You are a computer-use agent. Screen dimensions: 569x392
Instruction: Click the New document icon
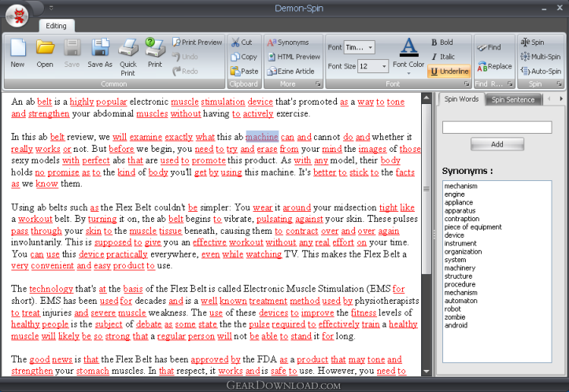18,49
